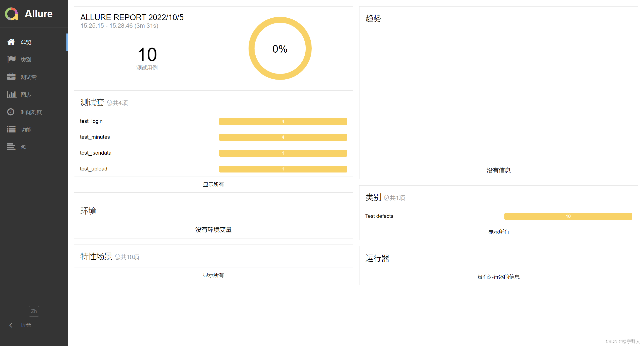Open the Zh language selector
This screenshot has height=346, width=644.
point(34,311)
